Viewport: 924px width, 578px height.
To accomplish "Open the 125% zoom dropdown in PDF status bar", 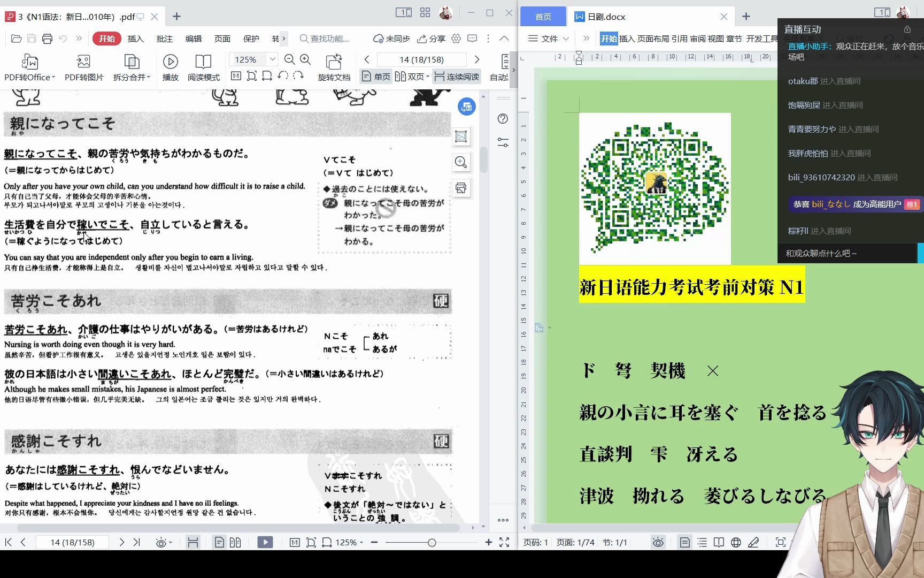I will 349,543.
